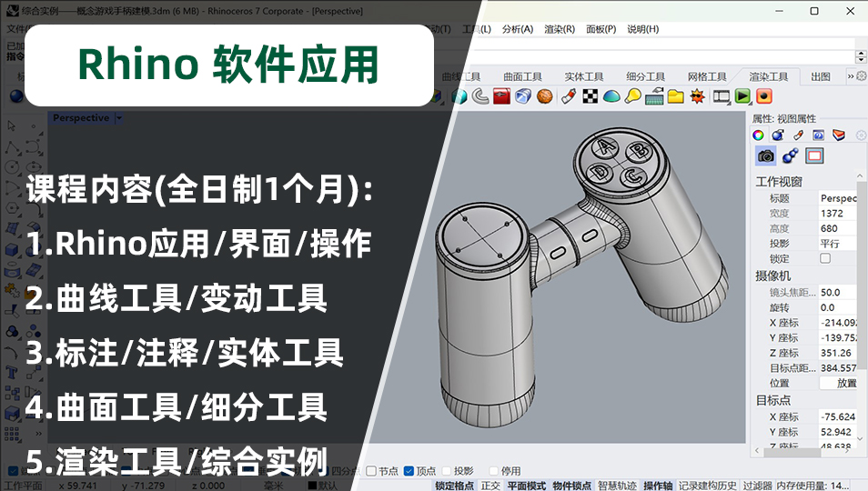Screen dimensions: 868x491
Task: Click the orange textured sphere icon
Action: click(545, 96)
